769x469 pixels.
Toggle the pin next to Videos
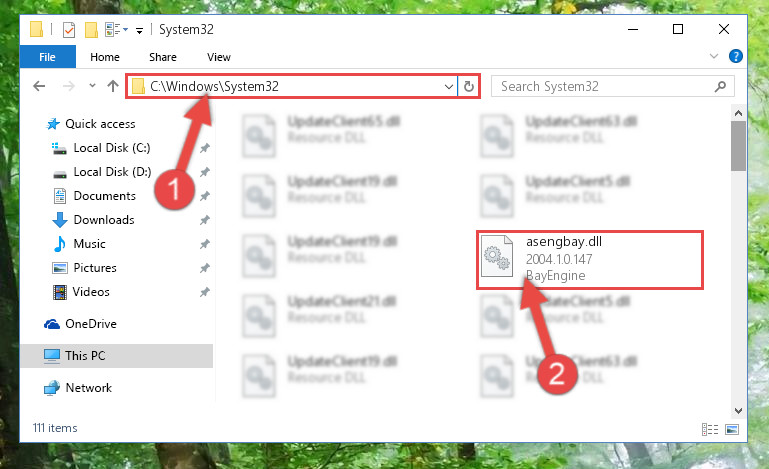205,292
